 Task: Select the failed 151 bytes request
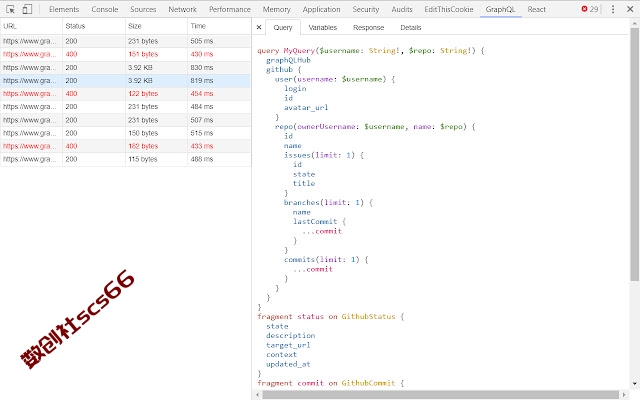(x=125, y=54)
